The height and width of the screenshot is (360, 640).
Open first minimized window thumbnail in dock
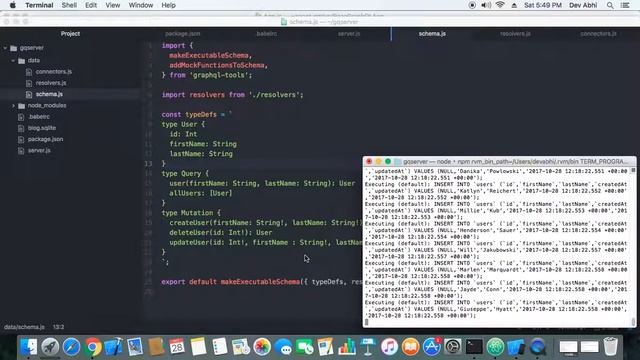click(x=568, y=347)
